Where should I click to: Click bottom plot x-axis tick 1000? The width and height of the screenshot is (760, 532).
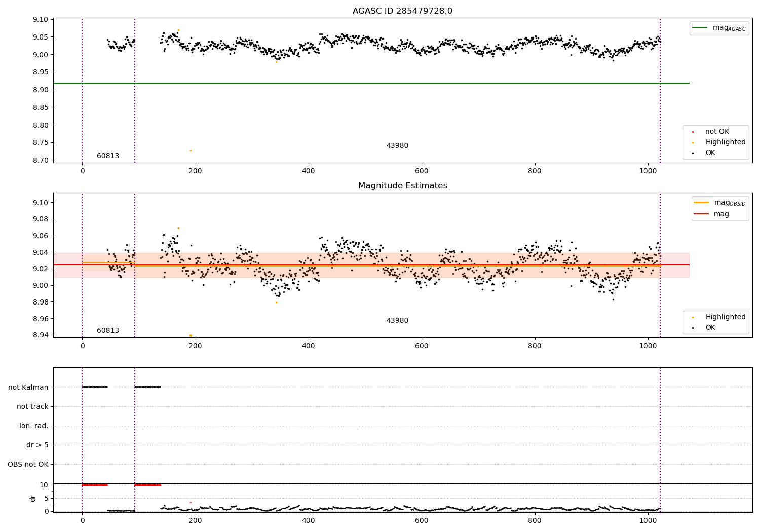(648, 520)
